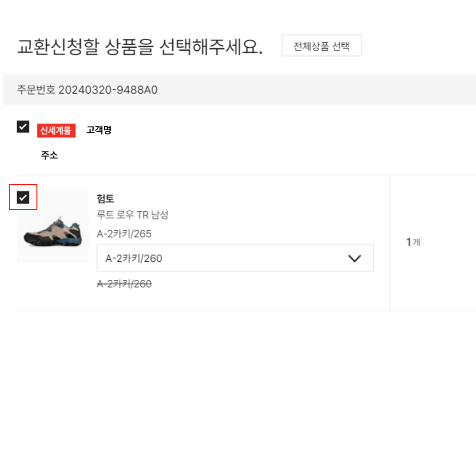Viewport: 476px width, 476px height.
Task: Click the 전체상품 선택 button
Action: pyautogui.click(x=321, y=46)
